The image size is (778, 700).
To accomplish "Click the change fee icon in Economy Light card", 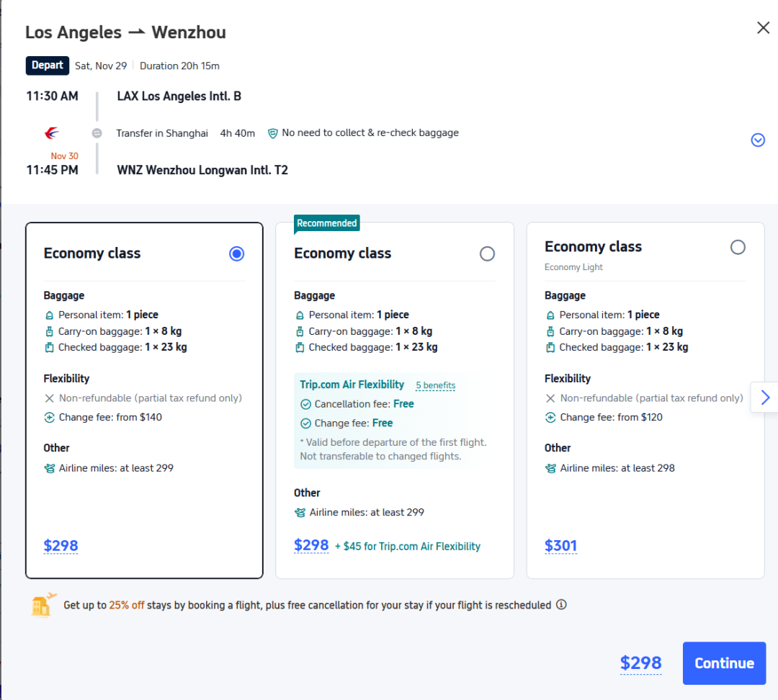I will [x=550, y=417].
